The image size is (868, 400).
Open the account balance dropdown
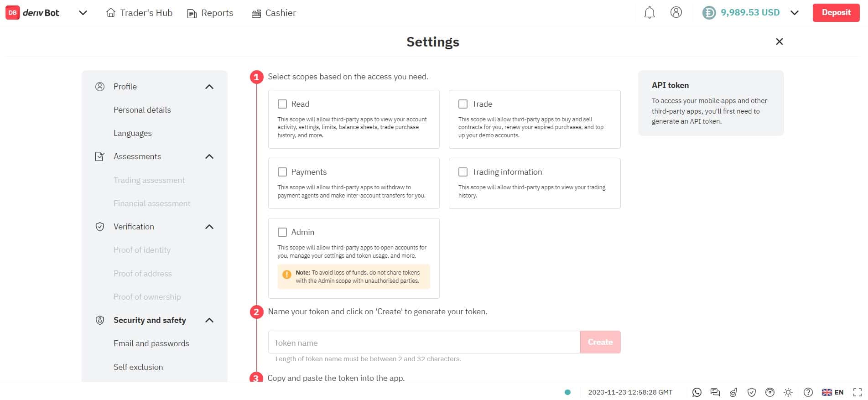(795, 12)
